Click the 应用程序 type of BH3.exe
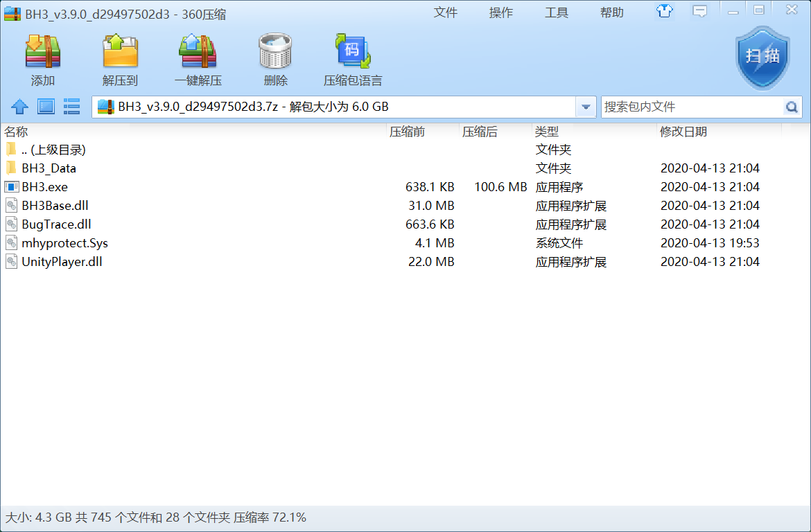The width and height of the screenshot is (811, 532). point(559,186)
